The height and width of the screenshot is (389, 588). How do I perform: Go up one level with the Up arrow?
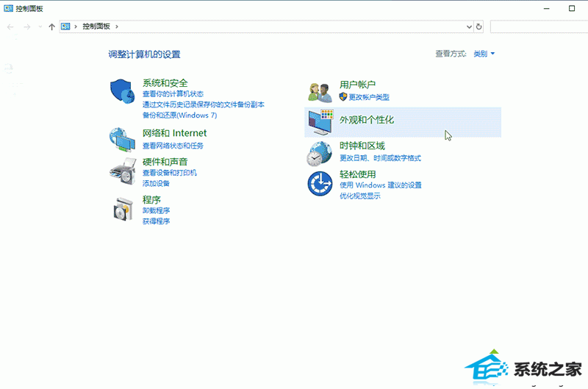click(51, 26)
